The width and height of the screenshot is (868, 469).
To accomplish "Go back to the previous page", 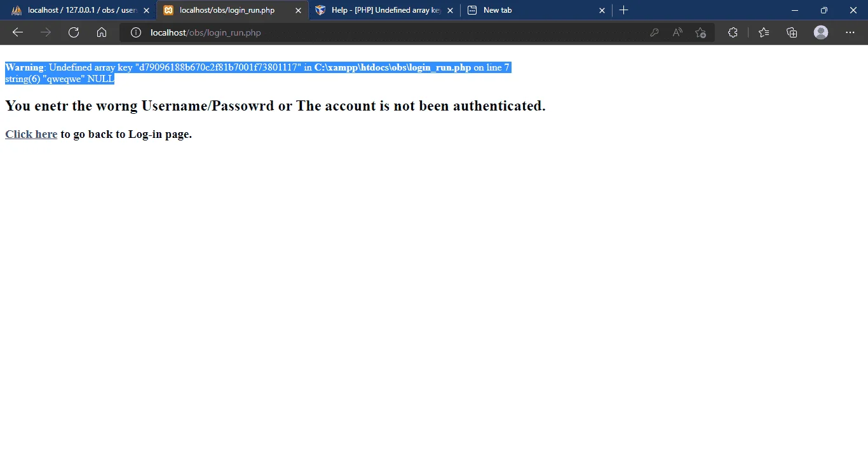I will [18, 32].
